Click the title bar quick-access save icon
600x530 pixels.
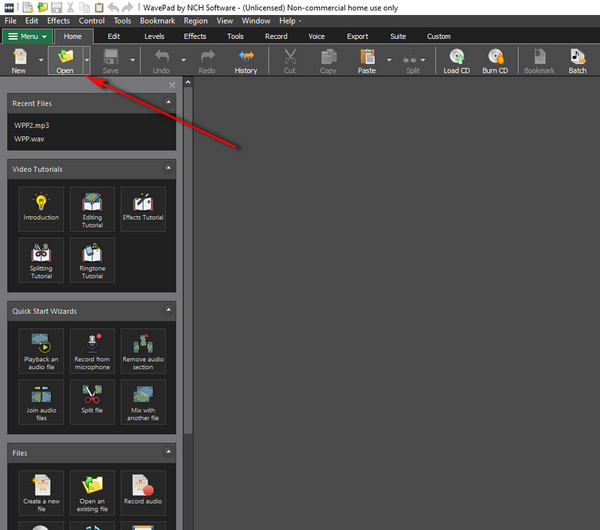[57, 7]
